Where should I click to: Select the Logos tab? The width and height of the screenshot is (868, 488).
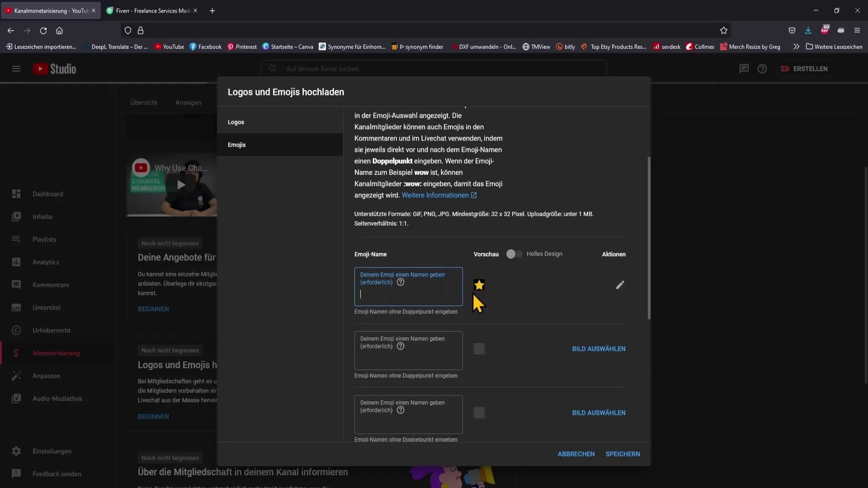pos(236,122)
